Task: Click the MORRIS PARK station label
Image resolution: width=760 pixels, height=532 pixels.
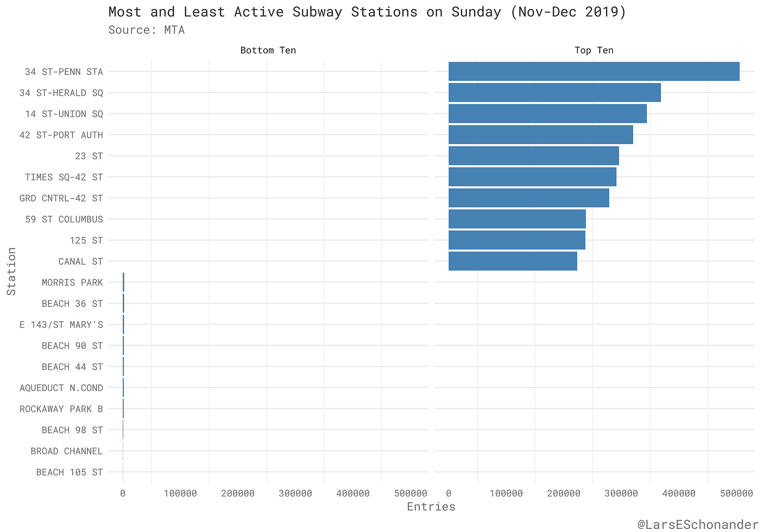Action: [72, 282]
